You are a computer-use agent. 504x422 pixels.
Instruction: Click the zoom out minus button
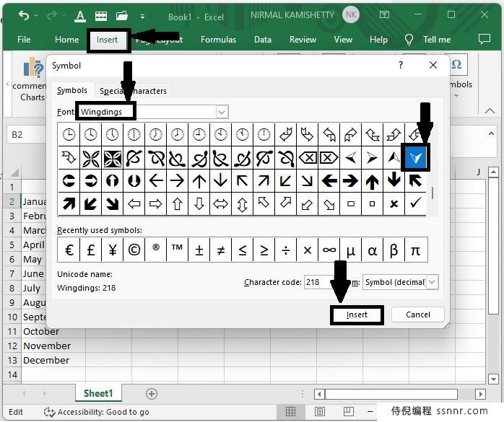coord(370,411)
